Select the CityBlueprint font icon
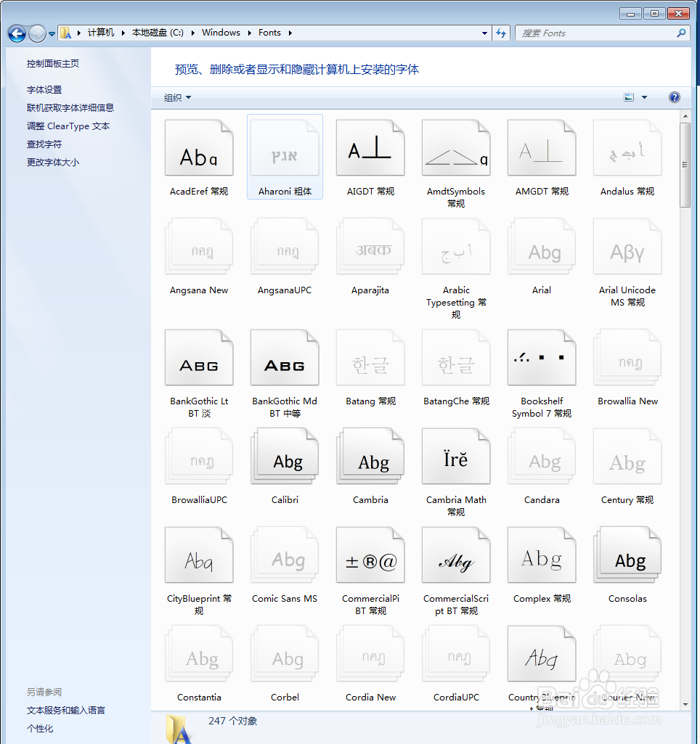This screenshot has width=700, height=744. pos(199,555)
